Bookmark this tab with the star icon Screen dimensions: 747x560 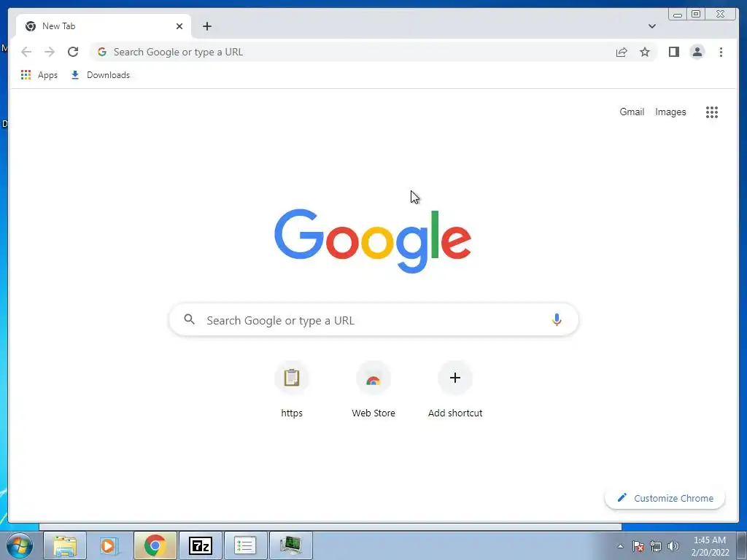[645, 52]
